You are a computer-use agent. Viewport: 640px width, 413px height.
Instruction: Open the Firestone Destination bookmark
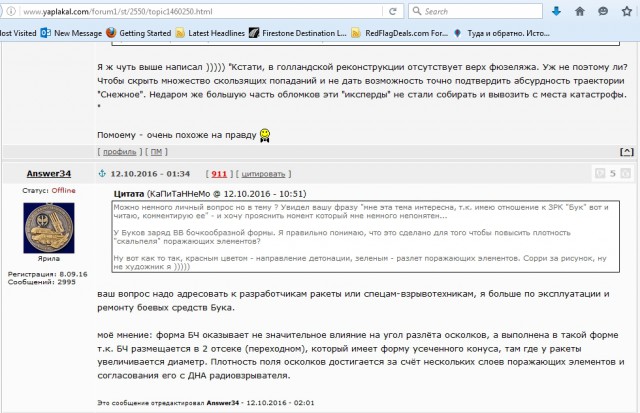pos(298,33)
